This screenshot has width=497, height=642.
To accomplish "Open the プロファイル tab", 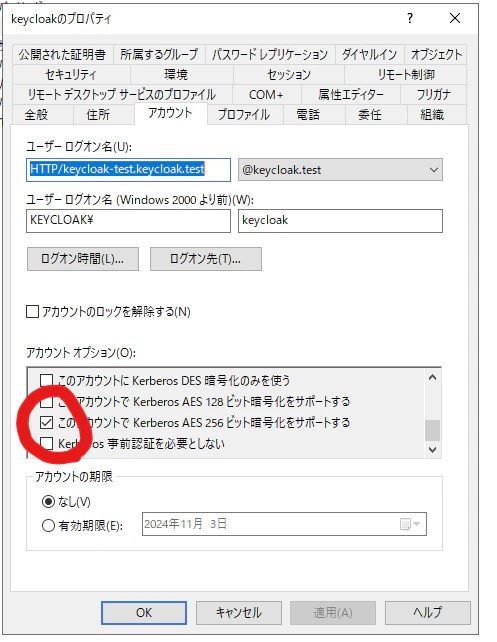I will (x=244, y=115).
